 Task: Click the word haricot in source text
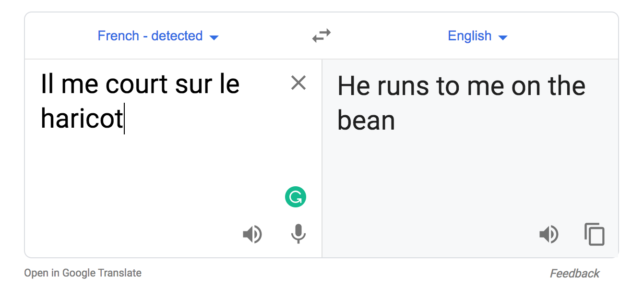pos(82,118)
